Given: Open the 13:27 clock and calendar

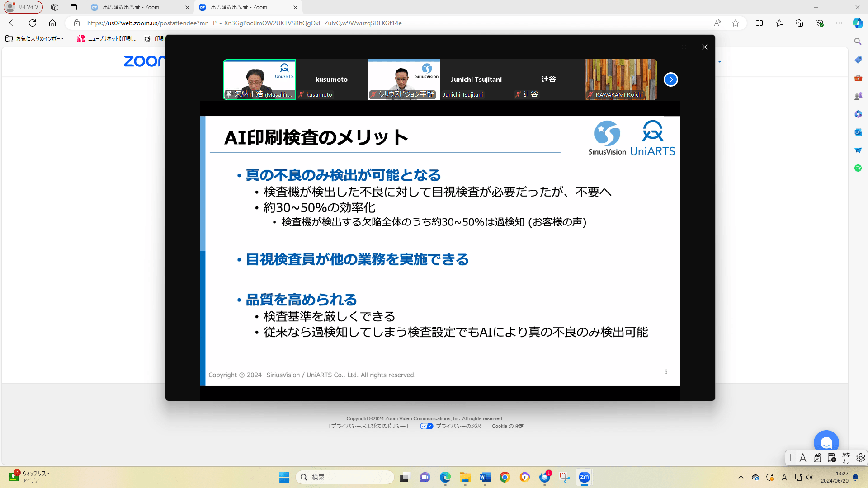Looking at the screenshot, I should point(835,477).
